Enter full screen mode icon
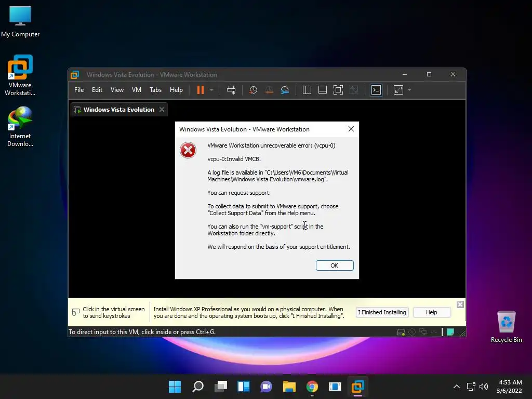532x399 pixels. [338, 90]
